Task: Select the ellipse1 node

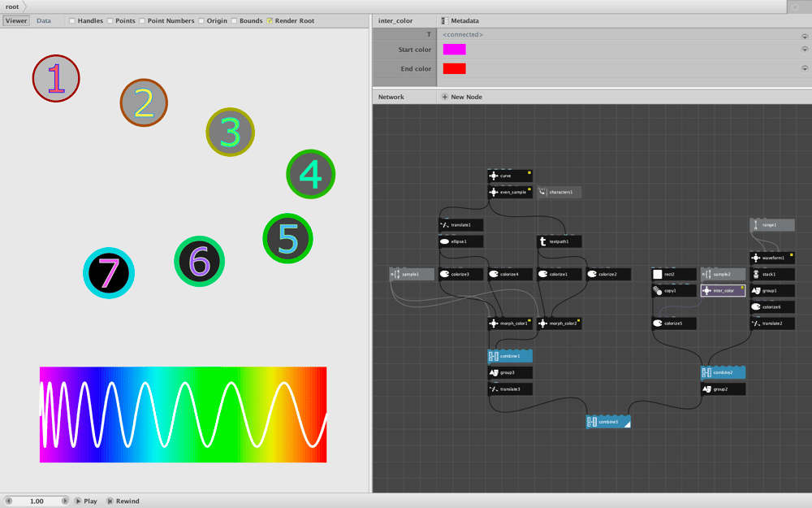Action: pyautogui.click(x=461, y=241)
